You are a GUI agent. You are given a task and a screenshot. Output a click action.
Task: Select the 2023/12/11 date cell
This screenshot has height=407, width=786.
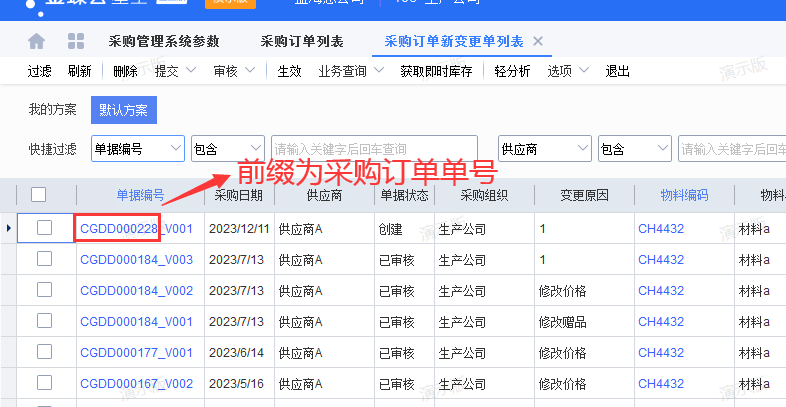[239, 229]
